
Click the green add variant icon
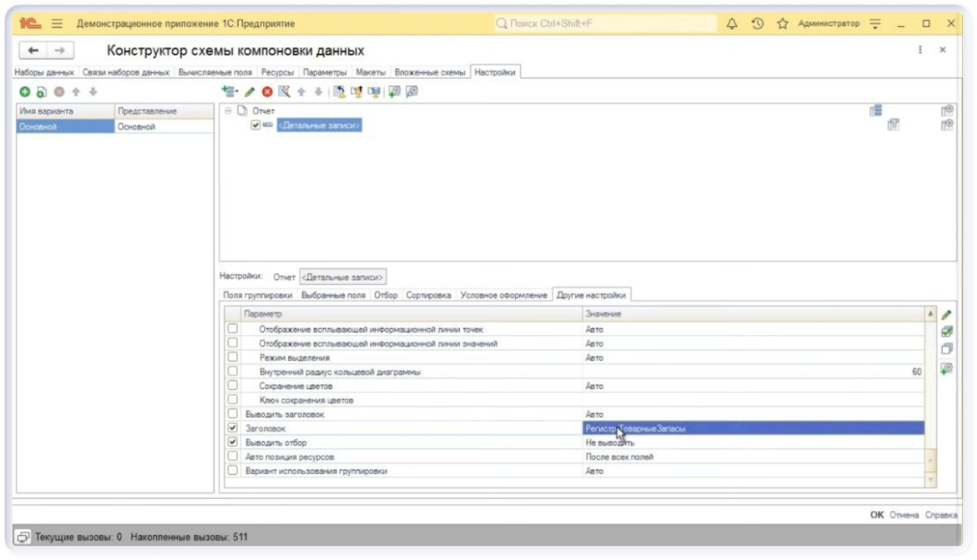(25, 92)
